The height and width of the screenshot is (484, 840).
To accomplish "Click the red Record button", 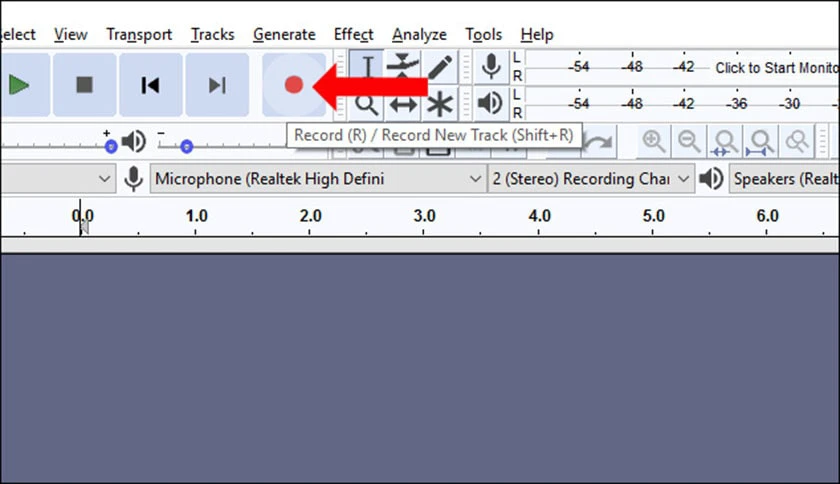I will pyautogui.click(x=294, y=85).
